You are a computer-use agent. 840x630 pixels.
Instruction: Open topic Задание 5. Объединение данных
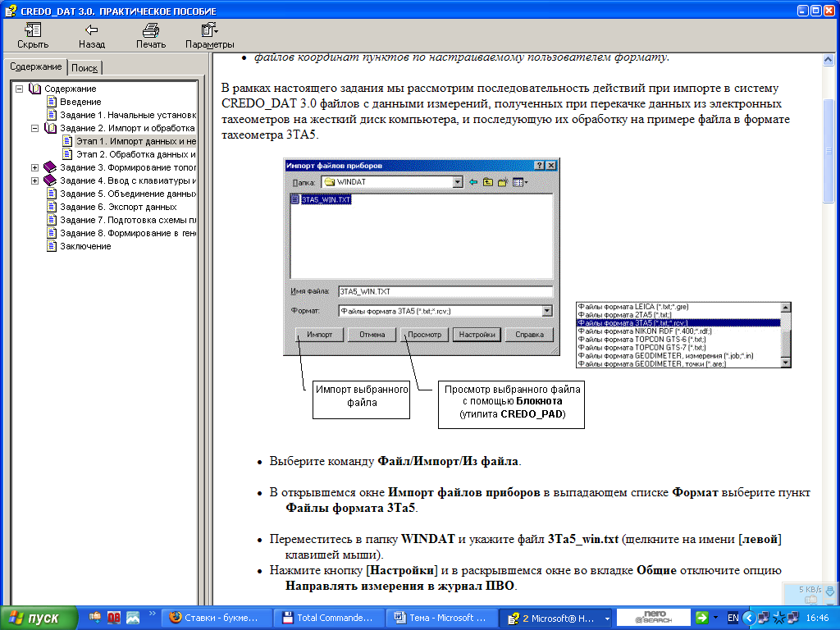tap(128, 194)
